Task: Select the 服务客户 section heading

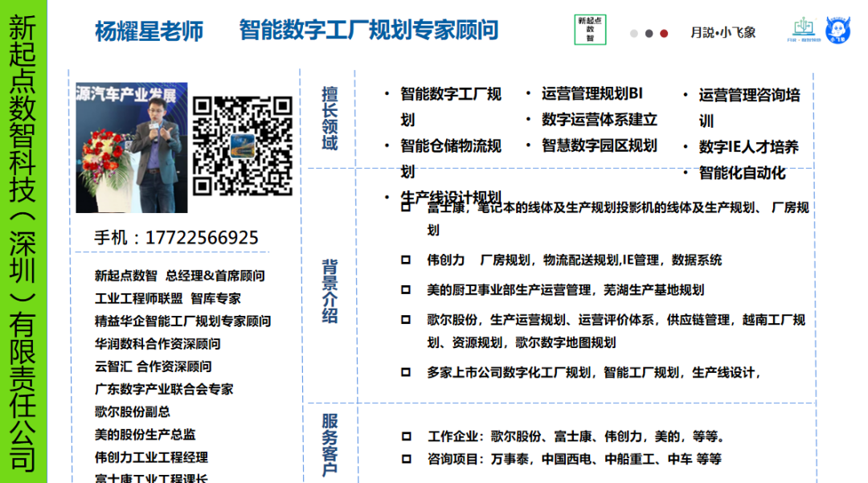Action: tap(330, 444)
